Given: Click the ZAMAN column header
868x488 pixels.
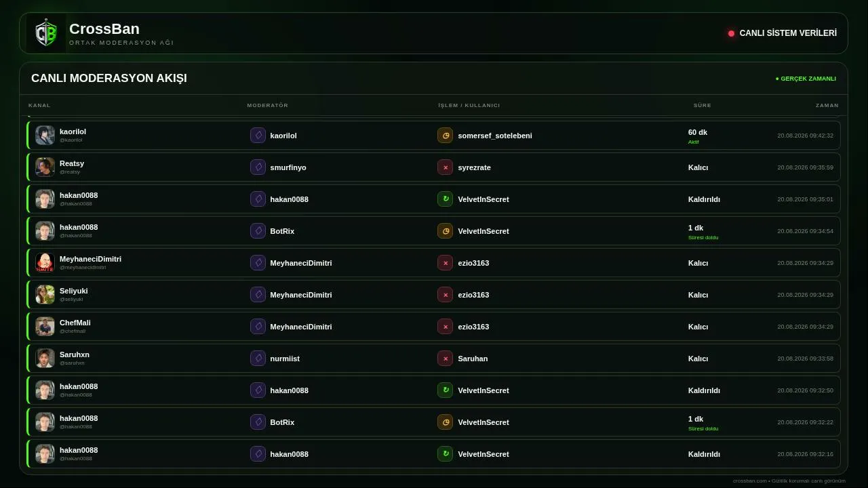Looking at the screenshot, I should (827, 105).
